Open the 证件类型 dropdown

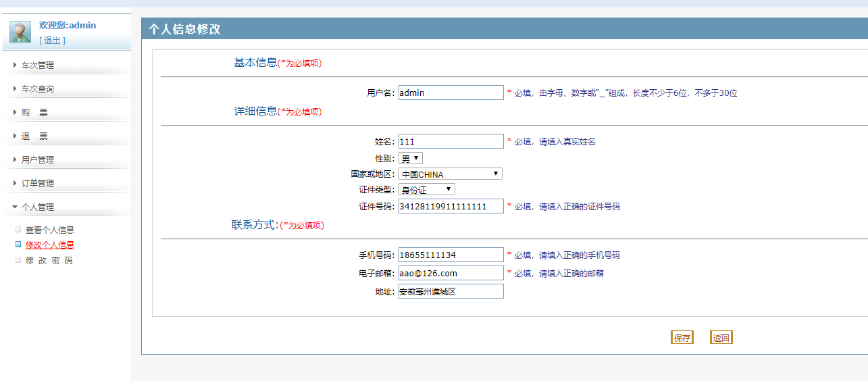pyautogui.click(x=427, y=189)
